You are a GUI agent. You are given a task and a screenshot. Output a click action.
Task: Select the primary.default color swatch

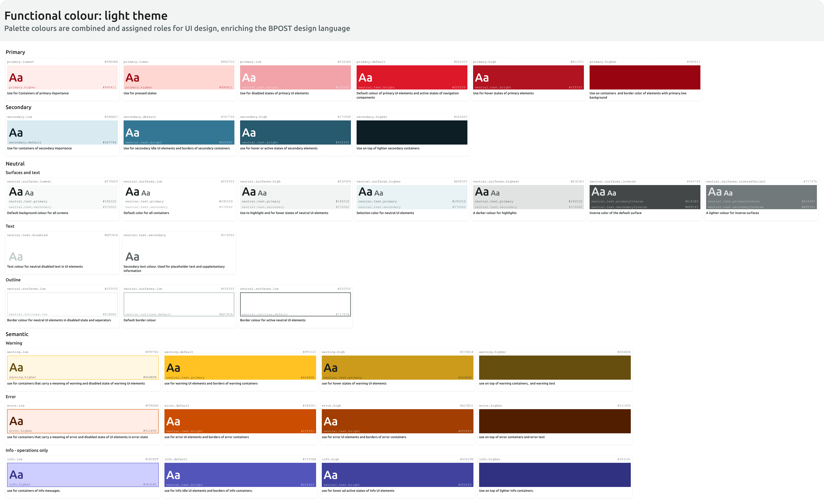pyautogui.click(x=412, y=77)
